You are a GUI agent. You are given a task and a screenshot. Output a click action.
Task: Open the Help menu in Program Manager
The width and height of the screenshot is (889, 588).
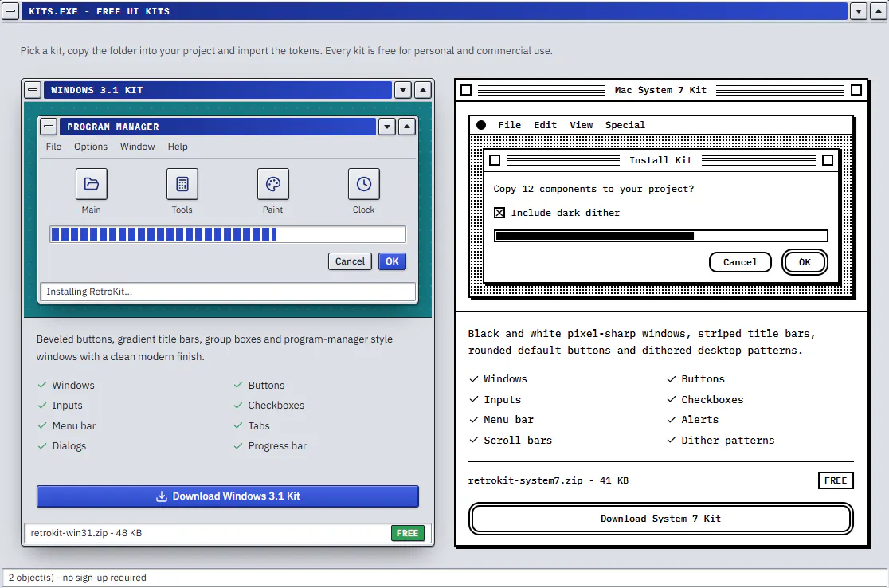(x=178, y=147)
